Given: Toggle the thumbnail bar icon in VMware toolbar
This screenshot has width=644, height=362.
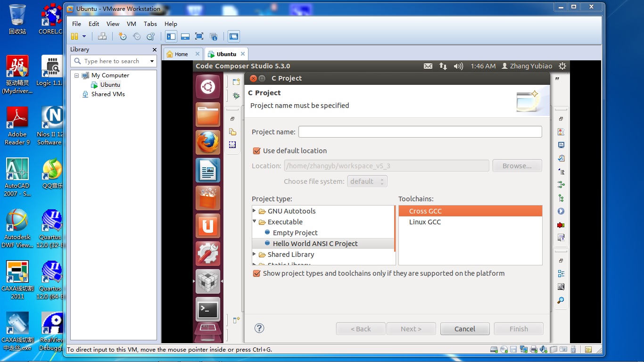Looking at the screenshot, I should click(x=185, y=36).
